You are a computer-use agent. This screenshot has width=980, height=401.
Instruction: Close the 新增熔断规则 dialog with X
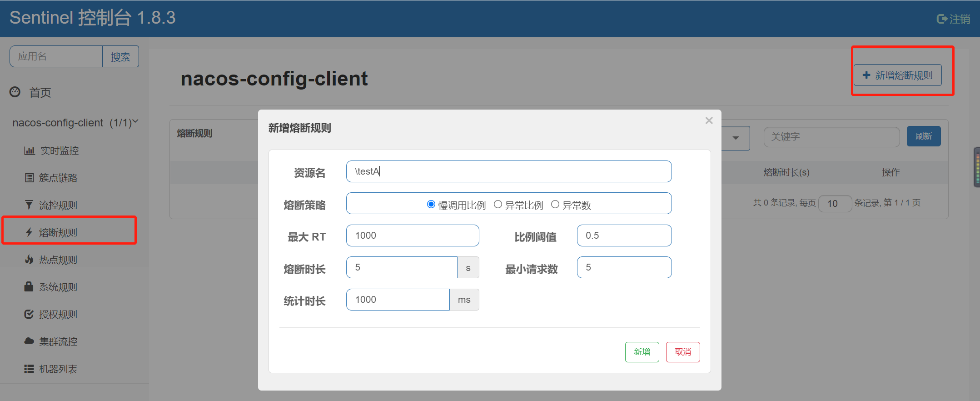(709, 120)
